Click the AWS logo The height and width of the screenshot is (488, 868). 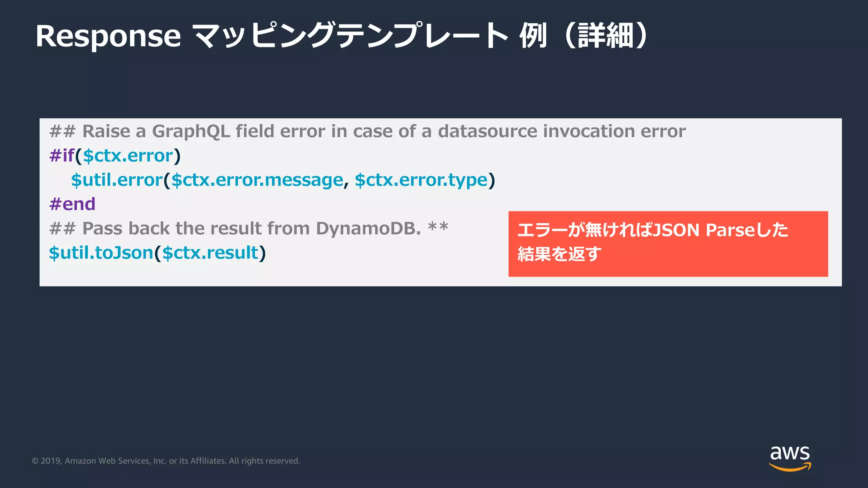790,458
